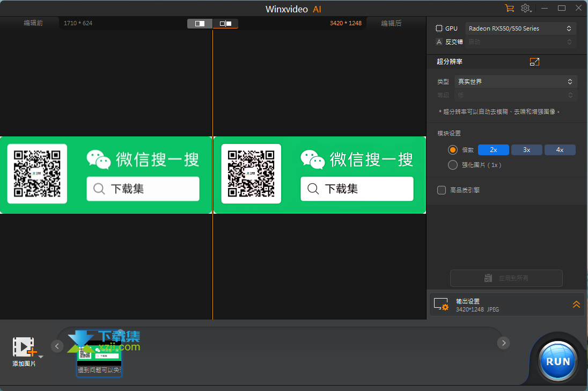
Task: Click the RUN button
Action: pos(557,361)
